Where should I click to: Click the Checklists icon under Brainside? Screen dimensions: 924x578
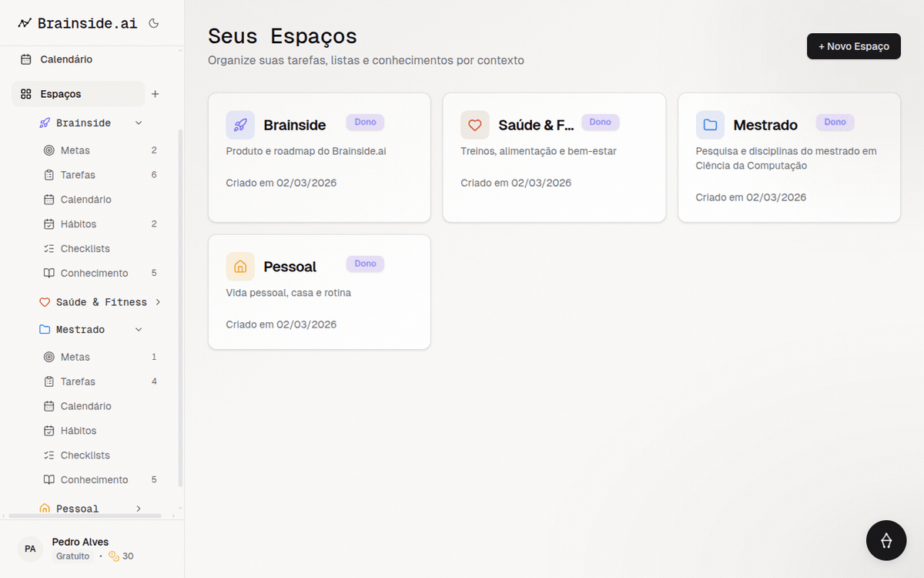click(49, 248)
